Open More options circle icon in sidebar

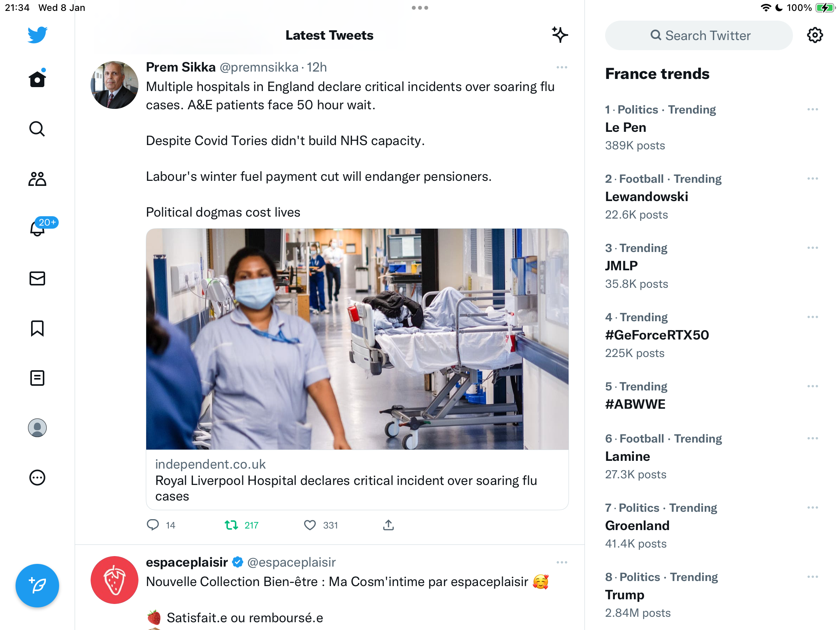[37, 478]
